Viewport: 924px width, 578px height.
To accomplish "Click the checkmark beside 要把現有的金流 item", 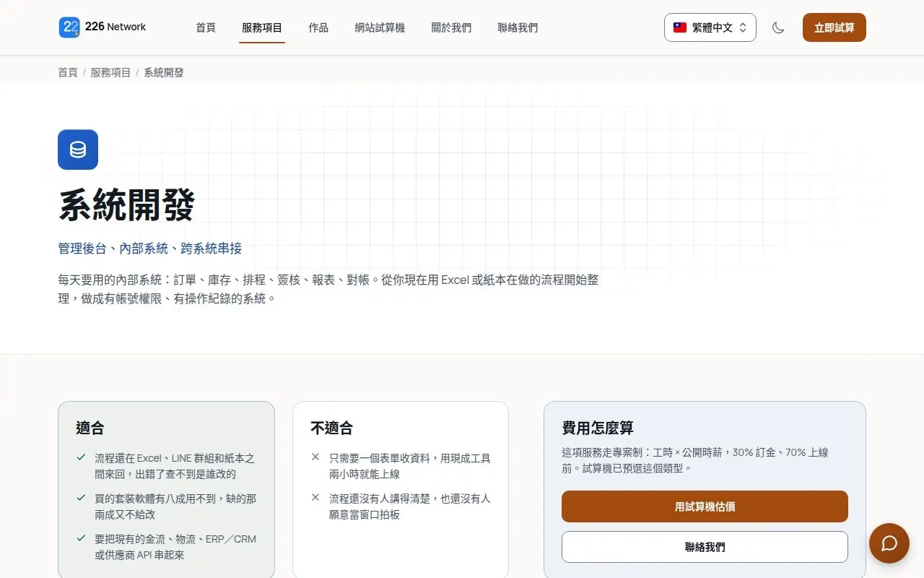I will 82,538.
